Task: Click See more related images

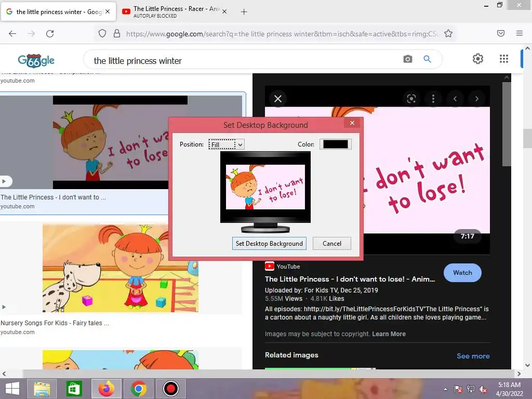Action: tap(473, 356)
